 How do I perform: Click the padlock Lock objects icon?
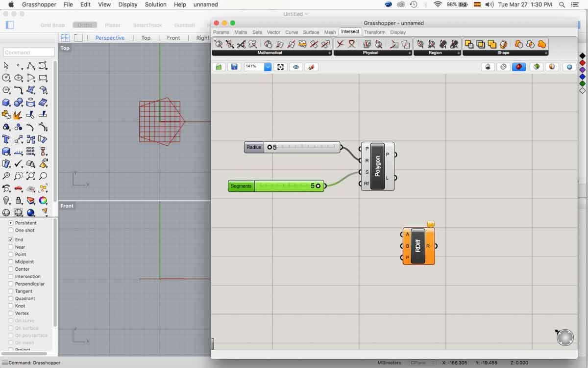[x=19, y=200]
